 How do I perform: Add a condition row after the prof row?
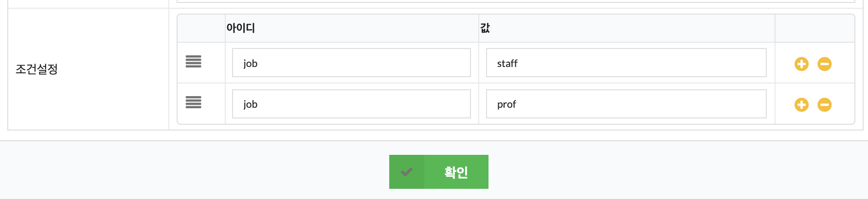click(x=801, y=104)
